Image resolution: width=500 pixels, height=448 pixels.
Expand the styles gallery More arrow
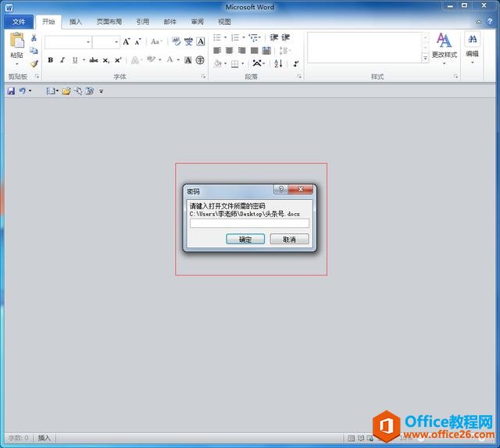[425, 58]
